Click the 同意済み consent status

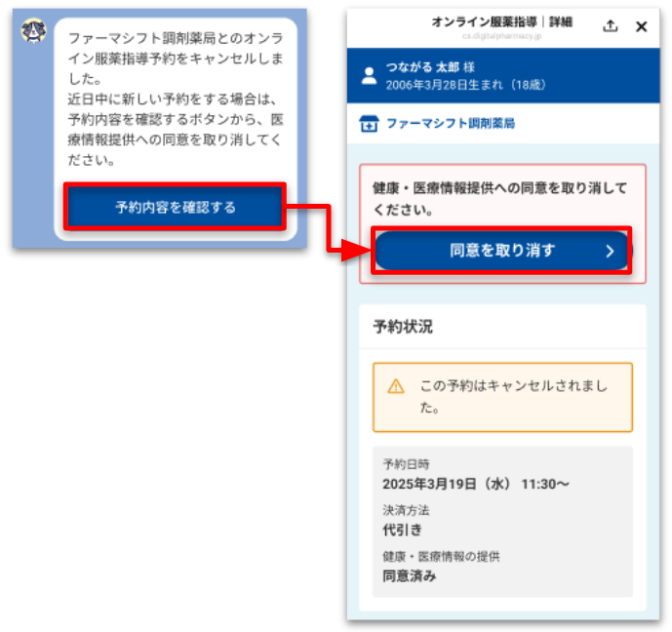[410, 576]
